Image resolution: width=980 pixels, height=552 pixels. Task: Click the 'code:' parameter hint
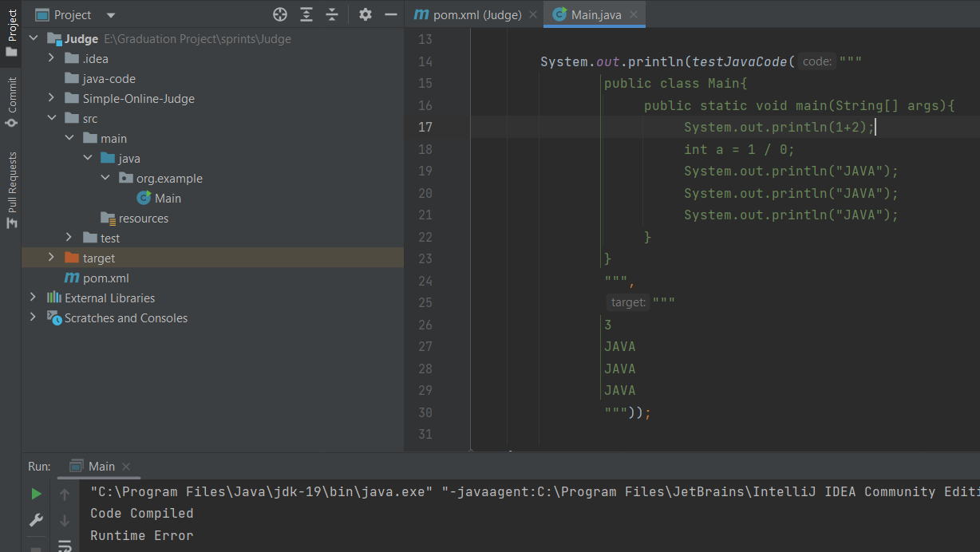tap(817, 61)
